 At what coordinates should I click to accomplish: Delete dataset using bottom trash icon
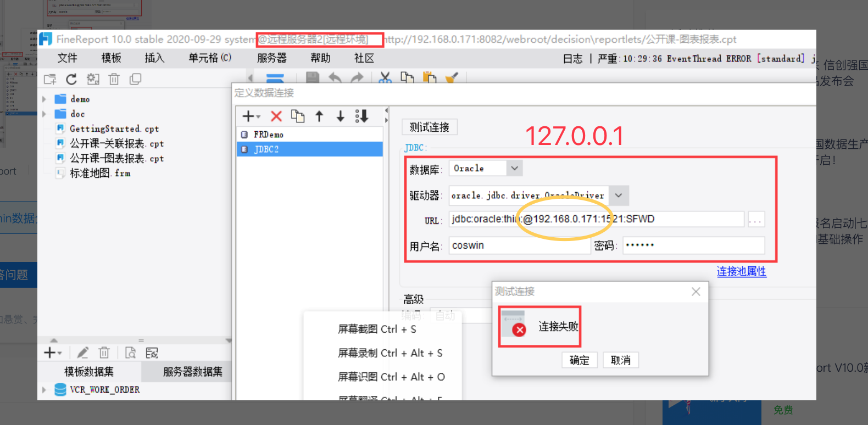[x=104, y=353]
